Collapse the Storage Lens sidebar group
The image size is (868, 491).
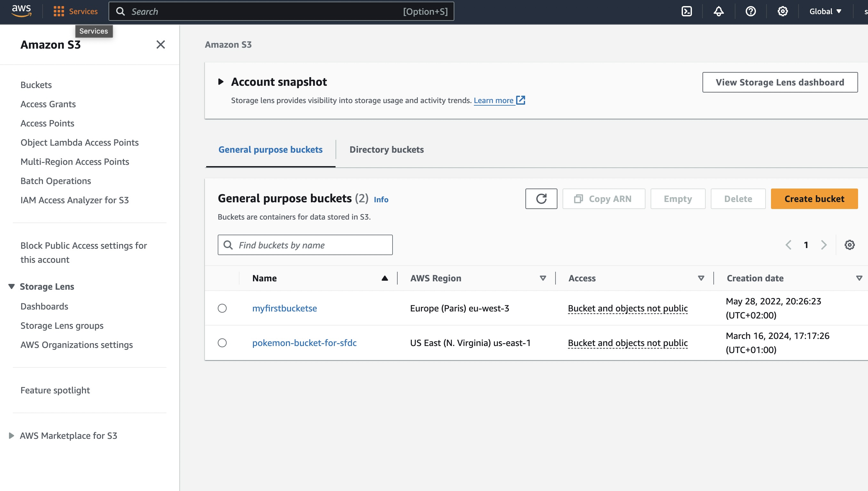coord(12,286)
